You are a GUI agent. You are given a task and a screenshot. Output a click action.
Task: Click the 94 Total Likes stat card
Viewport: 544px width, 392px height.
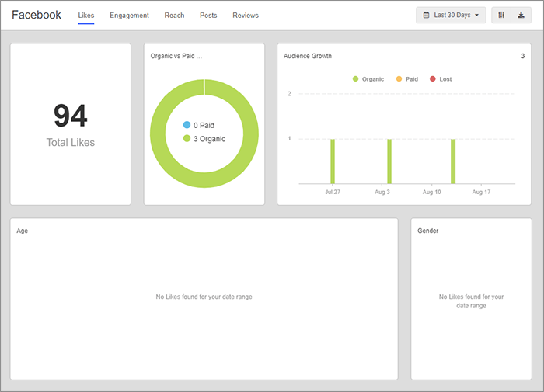click(x=71, y=124)
